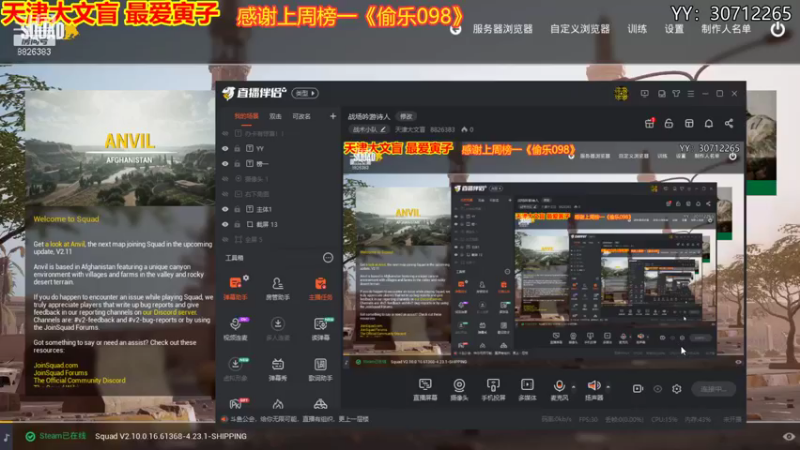Toggle visibility of 右下角图 layer
Image resolution: width=800 pixels, height=450 pixels.
(x=225, y=194)
